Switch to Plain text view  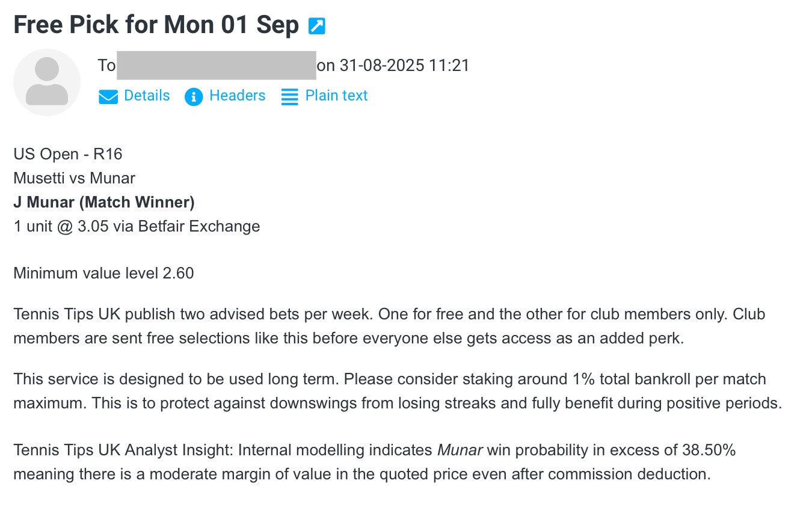[x=336, y=96]
